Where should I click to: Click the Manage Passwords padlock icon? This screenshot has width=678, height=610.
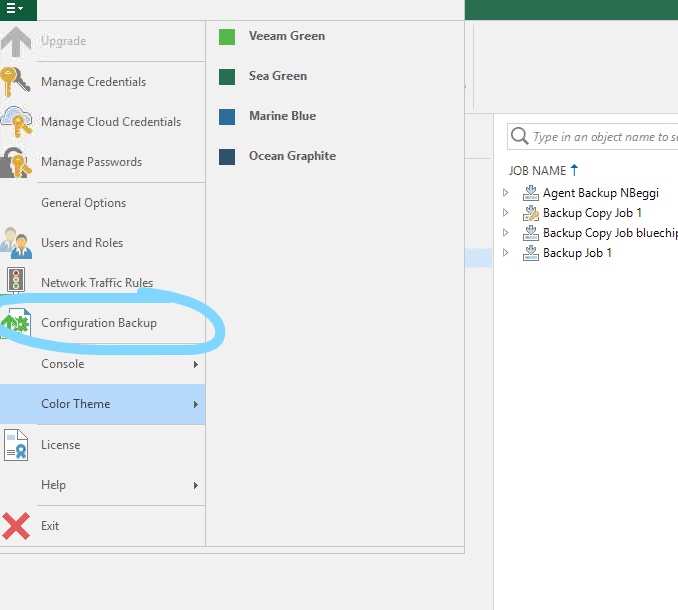click(x=16, y=163)
